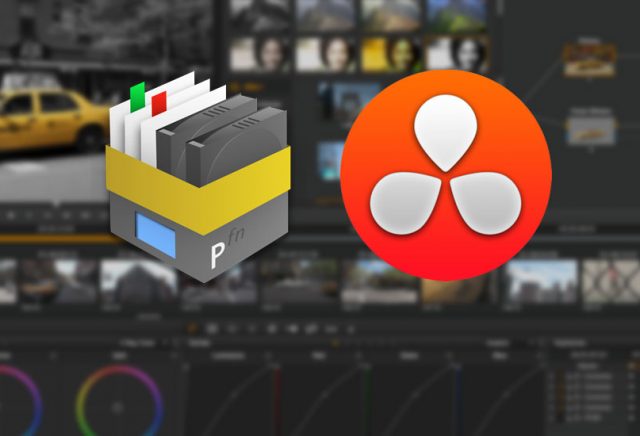The height and width of the screenshot is (436, 640).
Task: Click the yellow taxi image in viewer
Action: (53, 118)
